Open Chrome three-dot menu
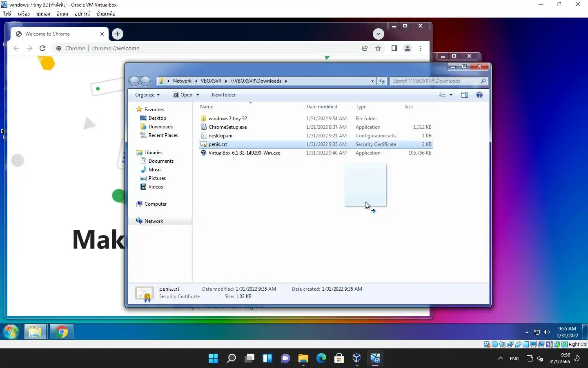The height and width of the screenshot is (368, 588). [421, 48]
